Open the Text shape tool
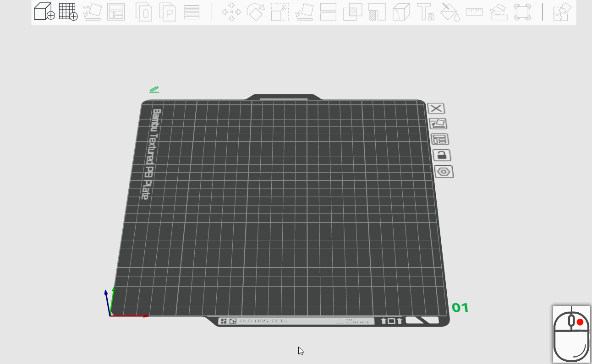592x364 pixels. click(426, 12)
